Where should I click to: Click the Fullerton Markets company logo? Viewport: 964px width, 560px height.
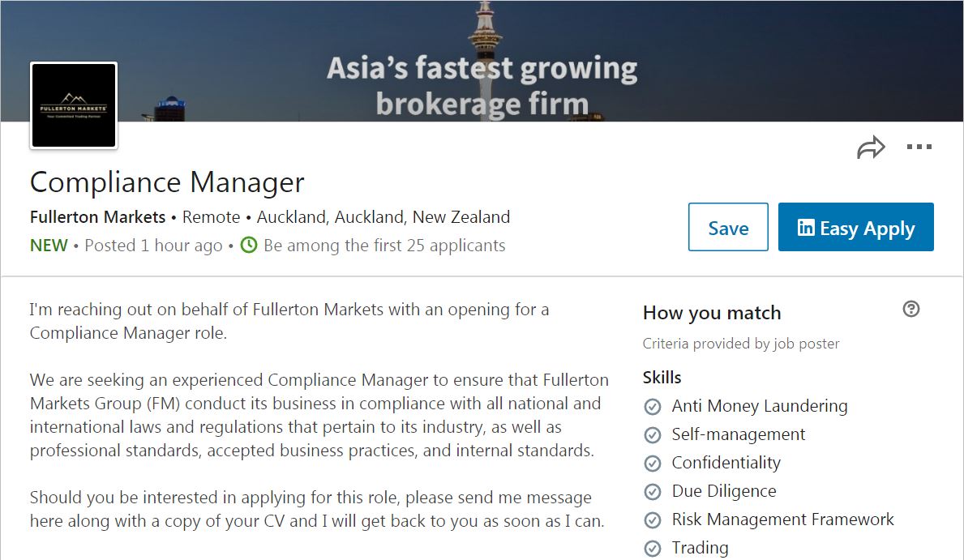click(x=74, y=106)
